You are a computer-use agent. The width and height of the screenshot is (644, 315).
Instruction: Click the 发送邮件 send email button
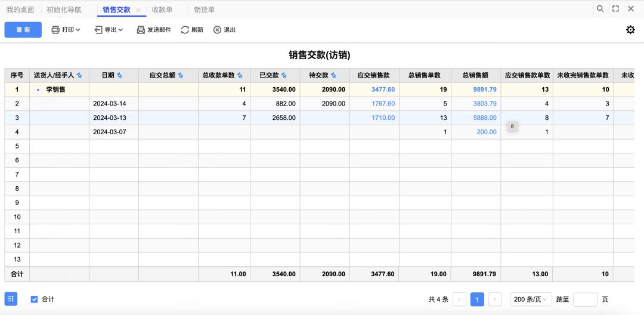[154, 30]
